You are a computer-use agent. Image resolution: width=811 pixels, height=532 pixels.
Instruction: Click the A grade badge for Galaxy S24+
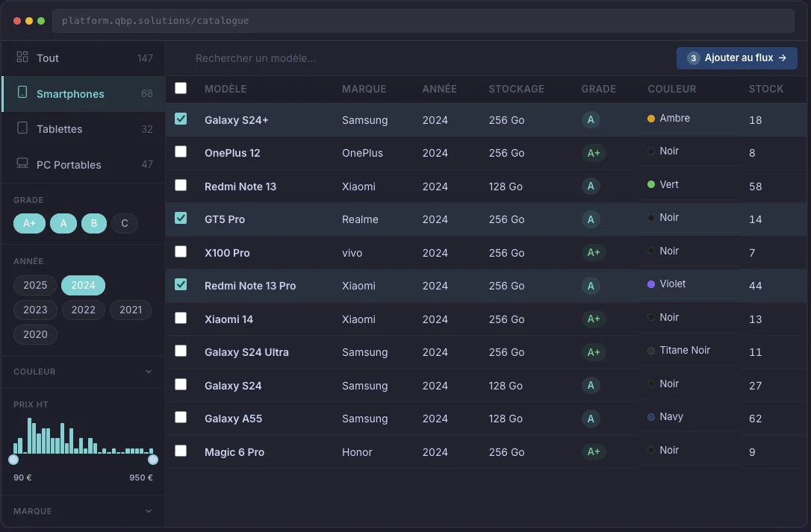tap(591, 120)
